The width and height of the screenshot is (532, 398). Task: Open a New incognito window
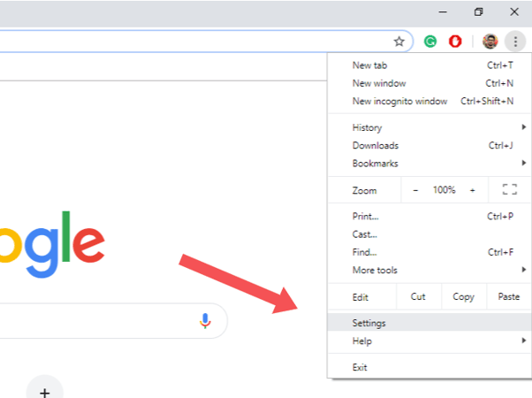[x=399, y=101]
